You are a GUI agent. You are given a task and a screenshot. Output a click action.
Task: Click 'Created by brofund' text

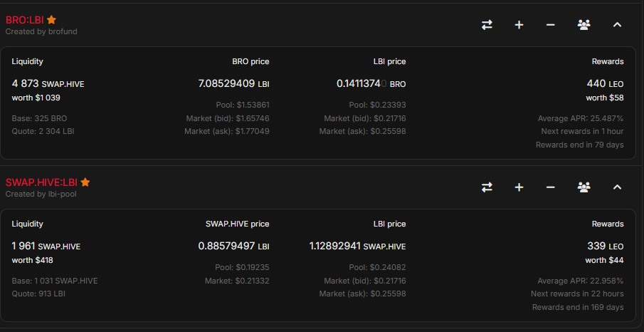(41, 31)
